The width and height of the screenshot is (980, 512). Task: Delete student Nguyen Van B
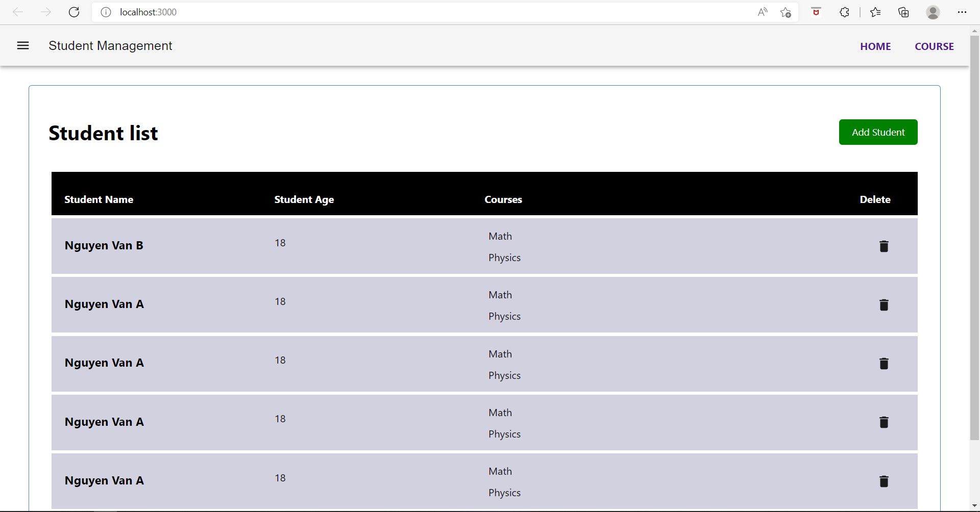884,246
